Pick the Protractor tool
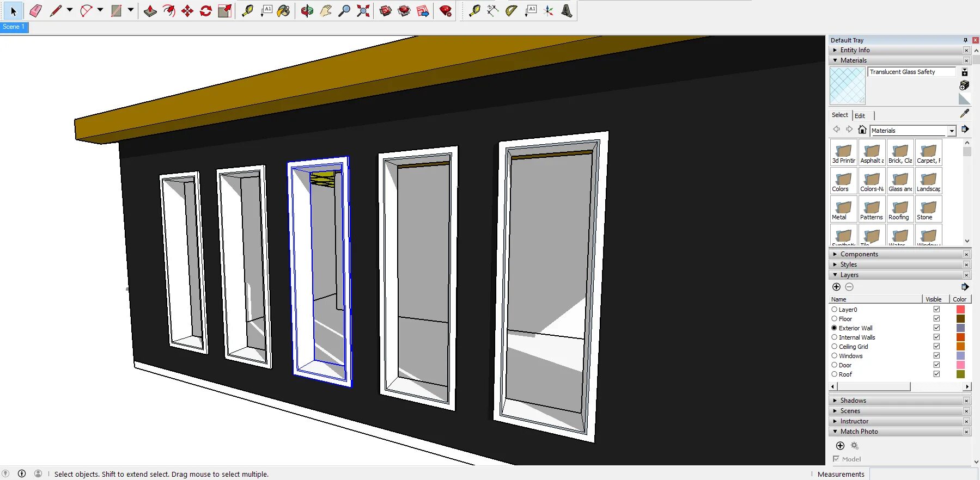This screenshot has height=480, width=980. 511,11
